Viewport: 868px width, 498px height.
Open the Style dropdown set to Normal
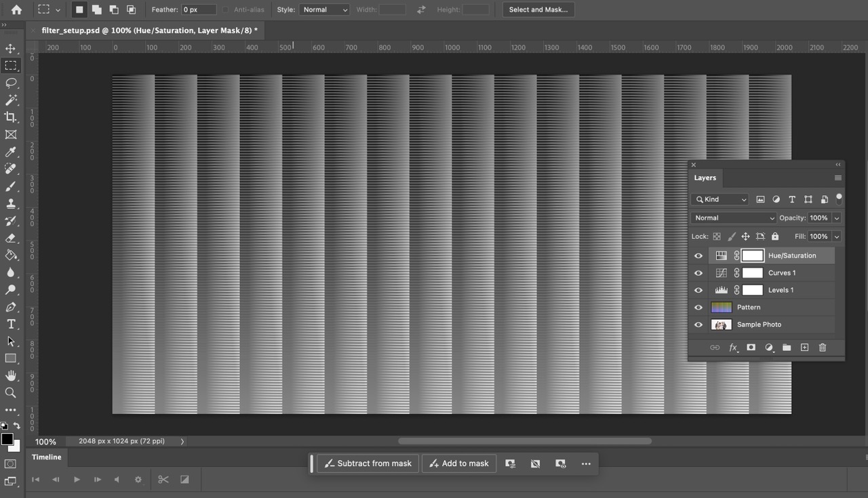pos(324,9)
